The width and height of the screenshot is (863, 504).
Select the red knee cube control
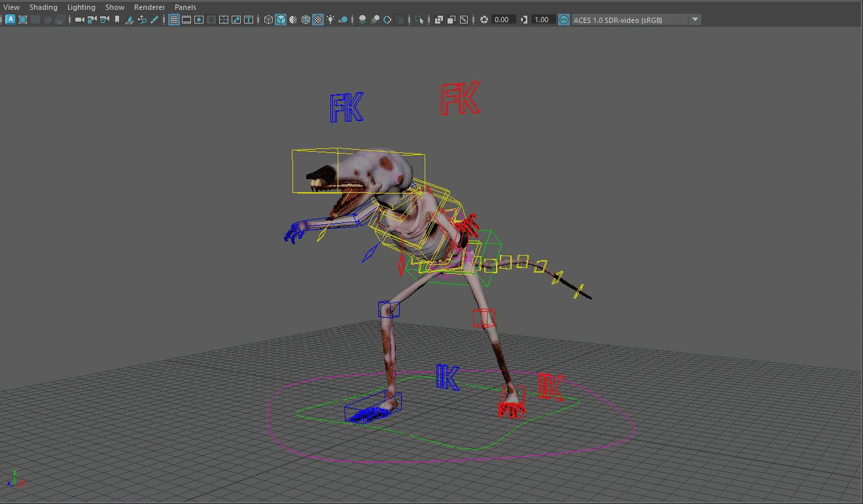tap(484, 318)
